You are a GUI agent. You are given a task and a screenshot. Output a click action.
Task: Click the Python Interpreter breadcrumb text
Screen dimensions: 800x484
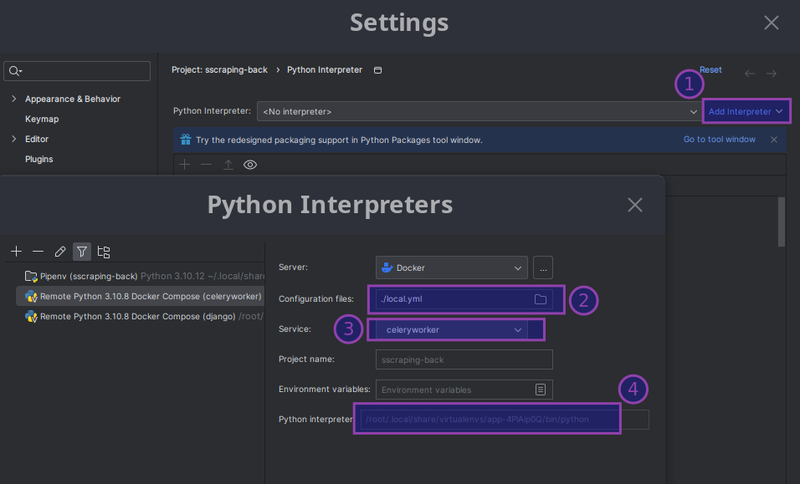point(324,70)
